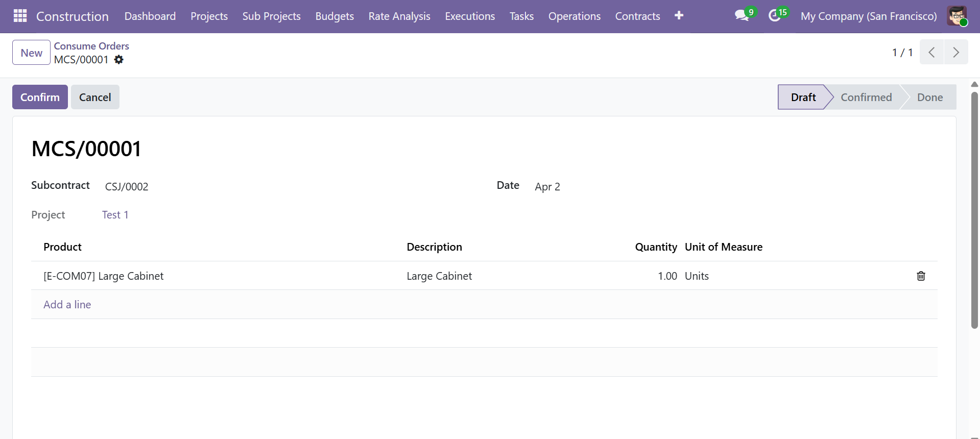
Task: Go to the next record arrow
Action: [955, 53]
